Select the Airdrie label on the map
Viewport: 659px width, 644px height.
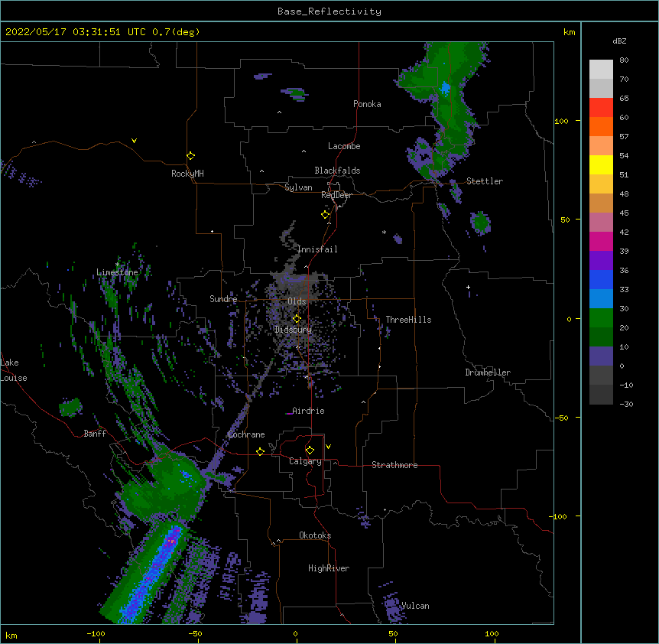click(x=308, y=411)
